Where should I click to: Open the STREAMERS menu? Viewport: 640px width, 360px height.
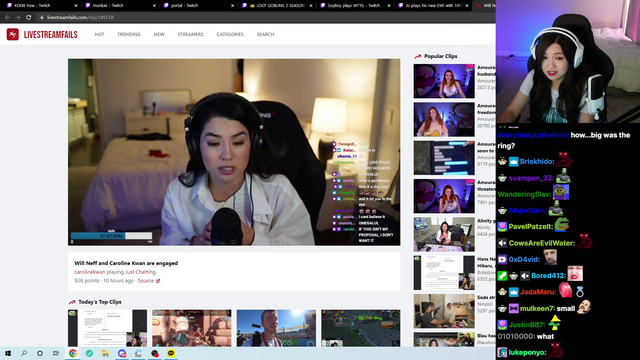point(190,34)
